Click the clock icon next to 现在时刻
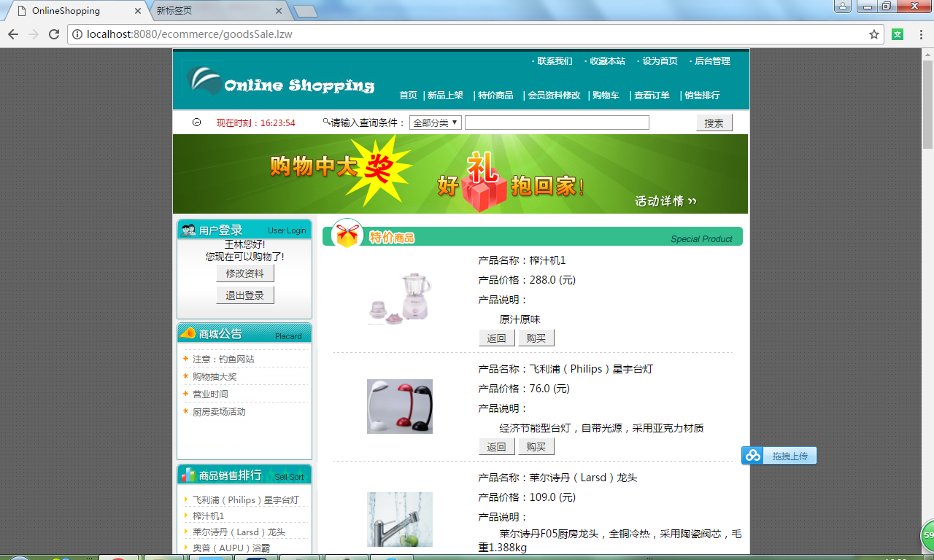Viewport: 934px width, 560px height. click(x=196, y=122)
